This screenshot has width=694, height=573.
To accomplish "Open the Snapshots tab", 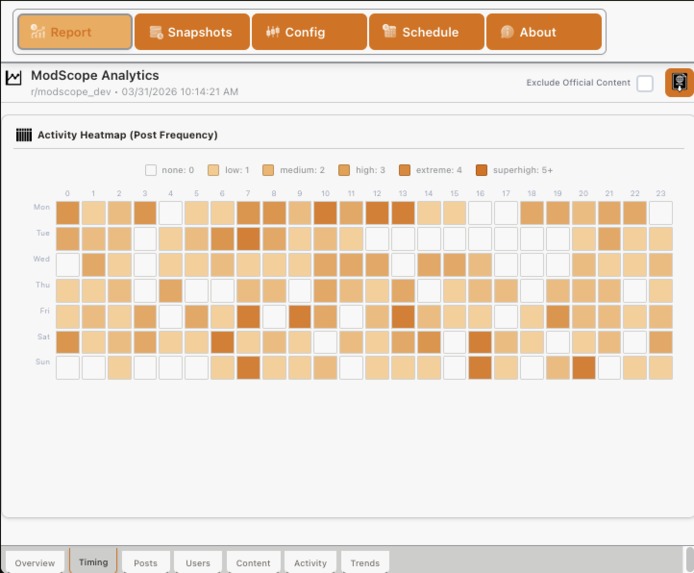I will (192, 32).
